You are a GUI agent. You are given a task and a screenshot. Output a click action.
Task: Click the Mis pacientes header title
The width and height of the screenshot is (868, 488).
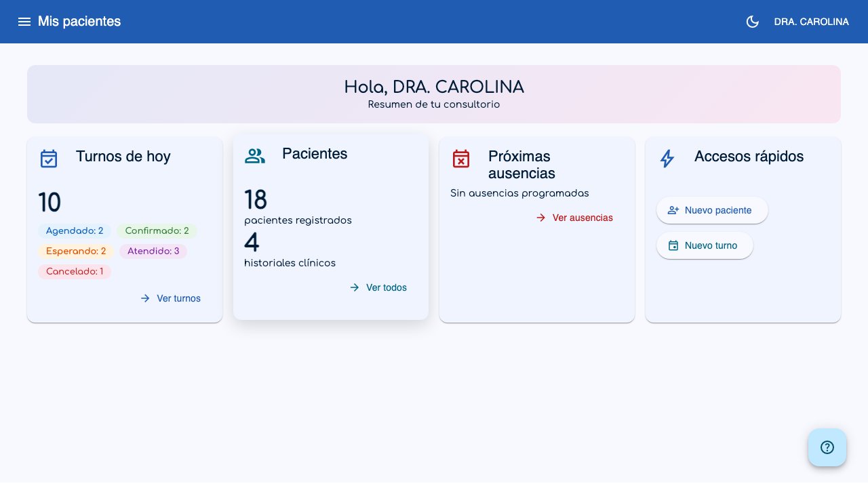[x=79, y=22]
